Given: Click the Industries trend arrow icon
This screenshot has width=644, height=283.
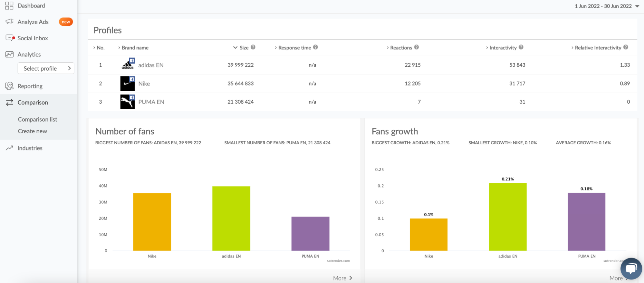Looking at the screenshot, I should point(9,148).
